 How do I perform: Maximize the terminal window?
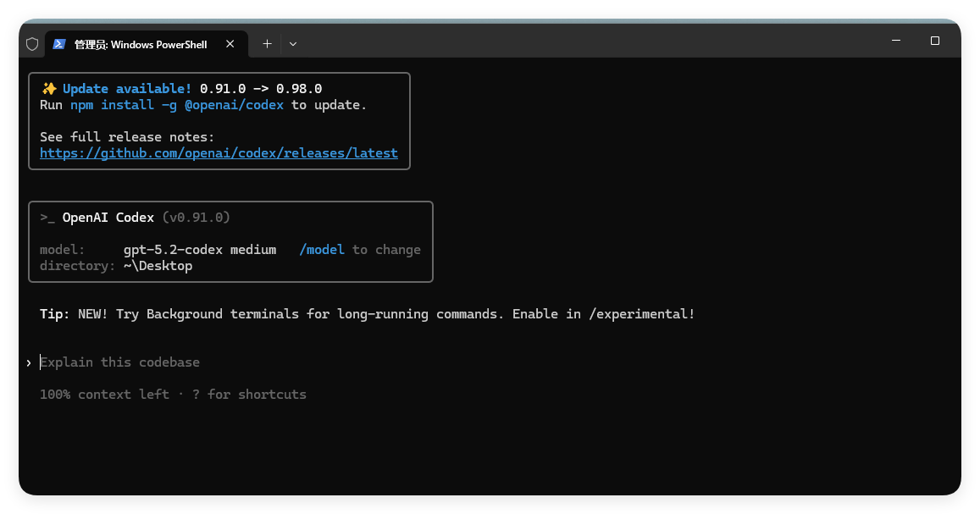tap(935, 41)
